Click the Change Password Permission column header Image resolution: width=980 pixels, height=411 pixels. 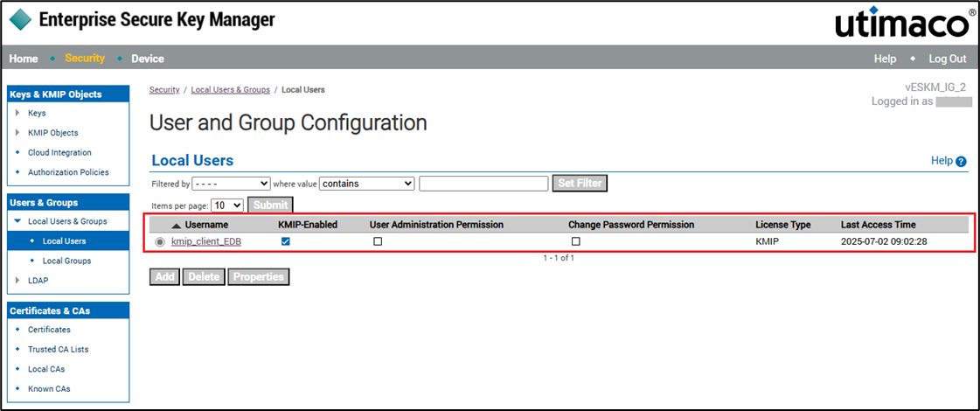631,225
